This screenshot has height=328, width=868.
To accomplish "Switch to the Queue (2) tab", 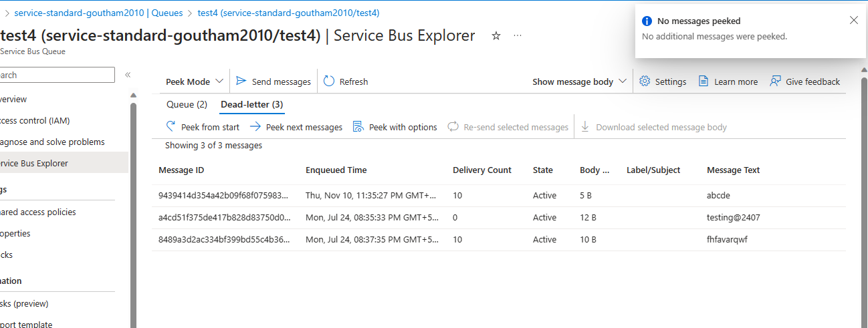I will click(x=187, y=104).
